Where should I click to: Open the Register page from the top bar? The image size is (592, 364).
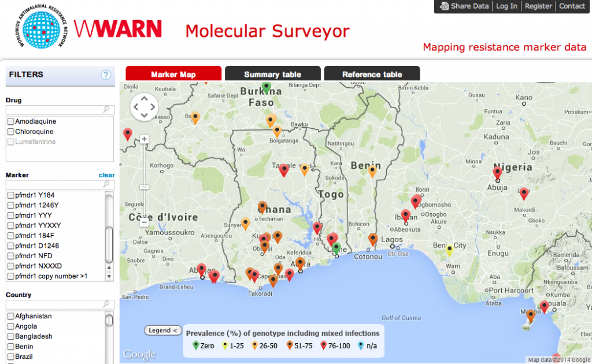pos(538,6)
